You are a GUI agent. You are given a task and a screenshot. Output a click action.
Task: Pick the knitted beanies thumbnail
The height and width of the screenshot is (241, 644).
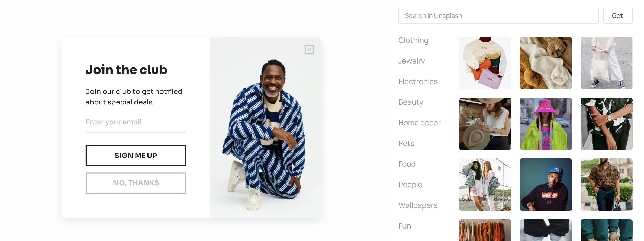(x=546, y=63)
